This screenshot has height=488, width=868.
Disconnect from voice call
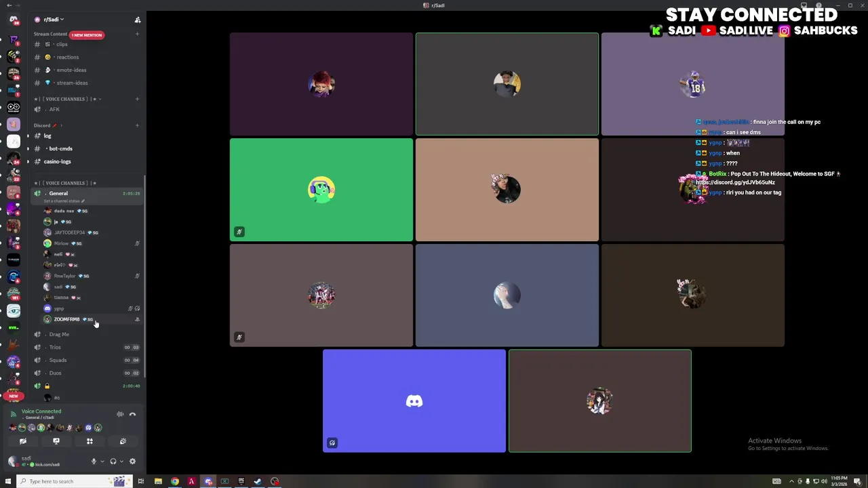tap(133, 414)
